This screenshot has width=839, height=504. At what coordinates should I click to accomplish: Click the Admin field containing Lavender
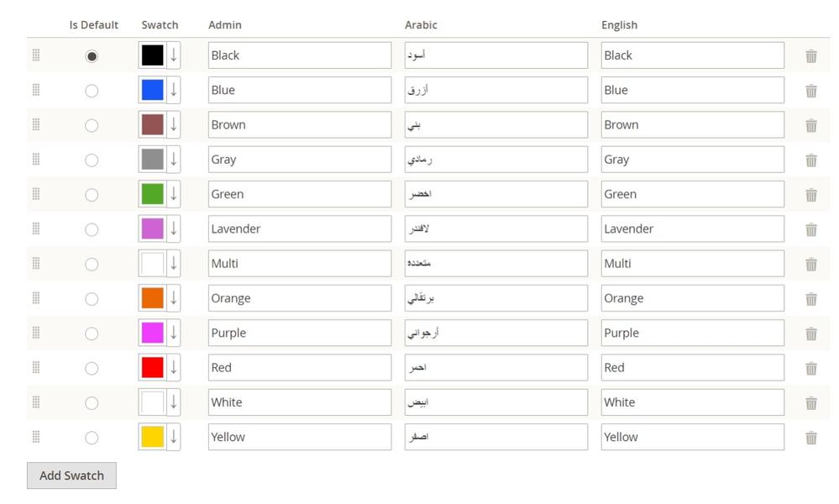click(x=299, y=229)
